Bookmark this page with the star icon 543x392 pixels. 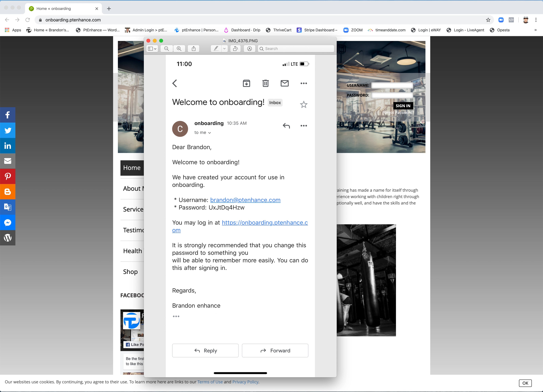pyautogui.click(x=488, y=20)
